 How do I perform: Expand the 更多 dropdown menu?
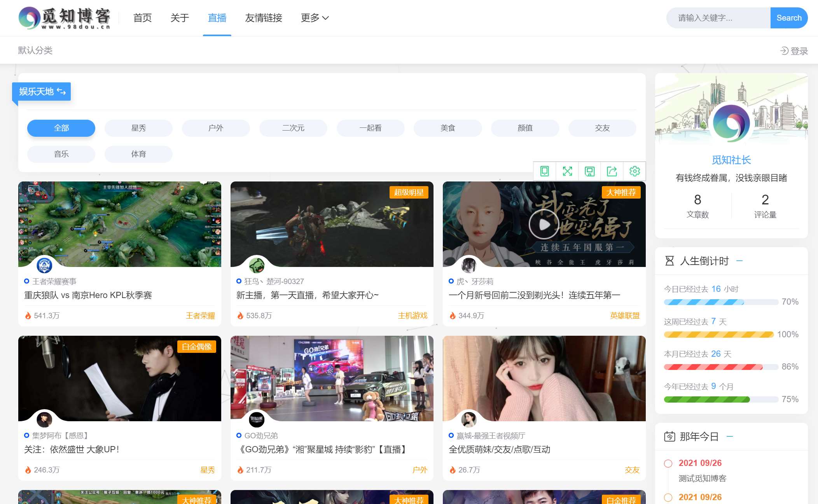pyautogui.click(x=315, y=18)
